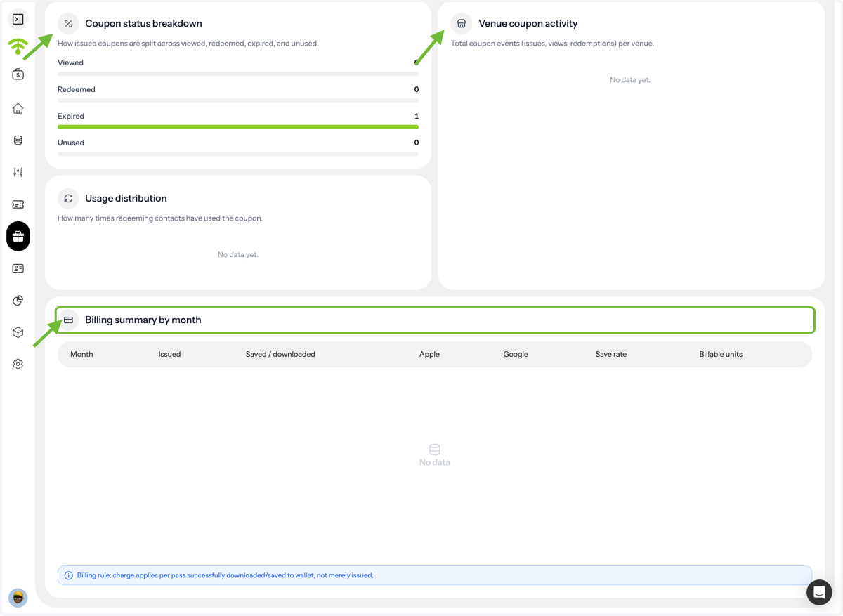Click the refresh icon by Usage distribution
Image resolution: width=843 pixels, height=616 pixels.
pyautogui.click(x=68, y=198)
